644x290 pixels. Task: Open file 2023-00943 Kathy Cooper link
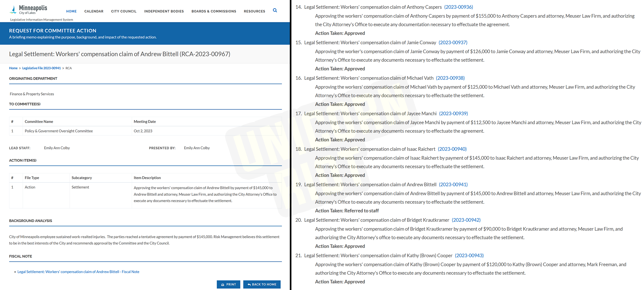tap(469, 255)
